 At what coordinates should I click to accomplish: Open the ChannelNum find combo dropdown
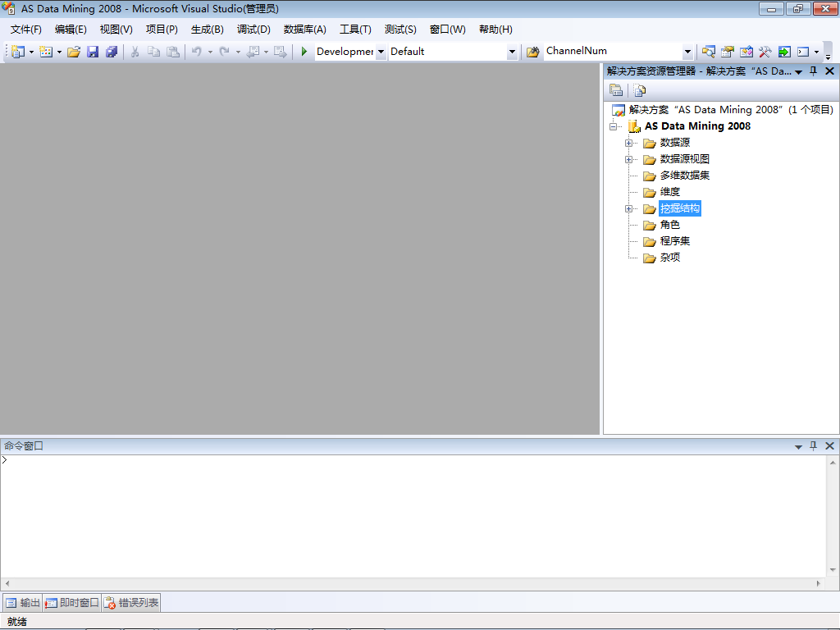pyautogui.click(x=687, y=52)
